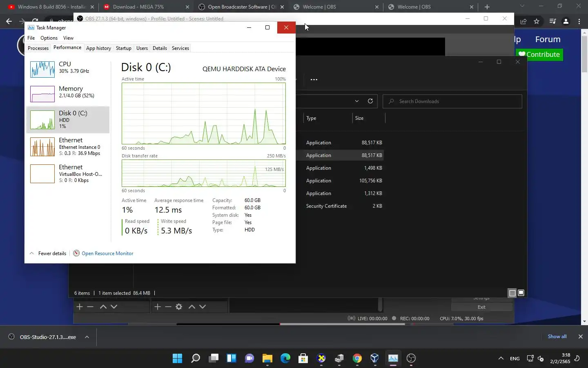Switch to Users tab
The image size is (588, 368).
[x=142, y=48]
